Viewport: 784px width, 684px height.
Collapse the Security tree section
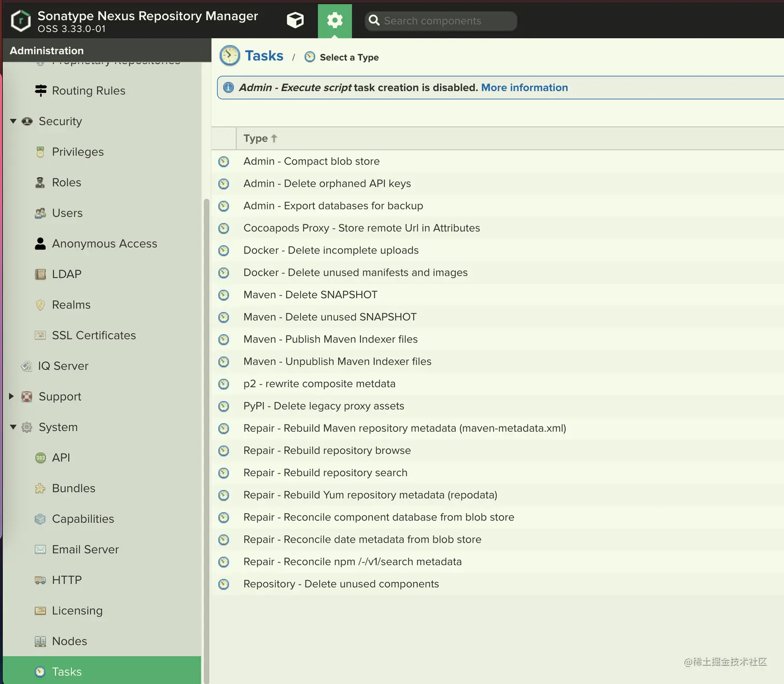13,121
